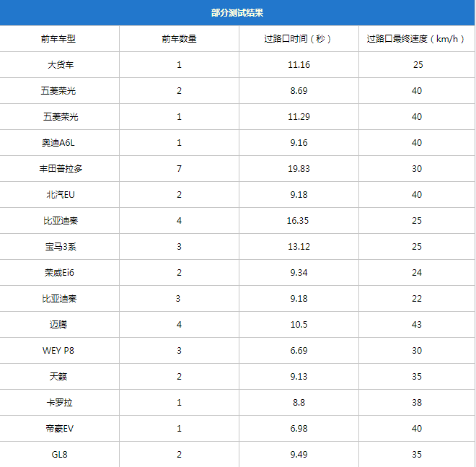Screen dimensions: 476x467
Task: Select the final speed value 24
Action: (x=417, y=273)
